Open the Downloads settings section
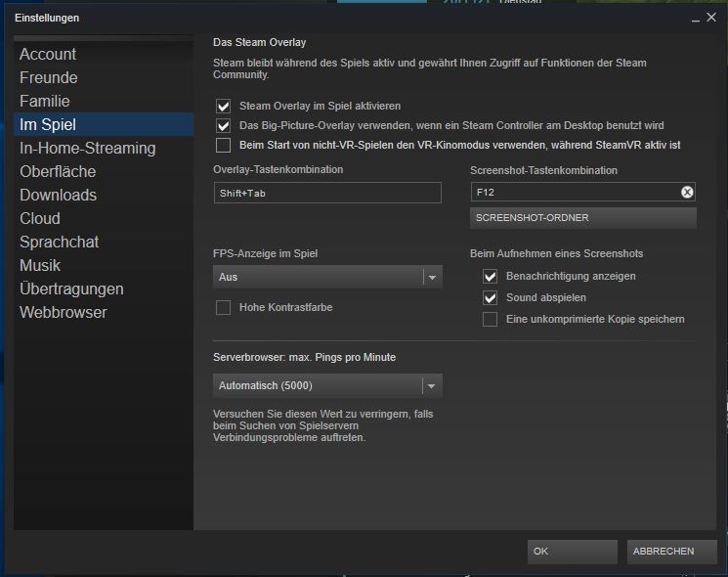The image size is (728, 577). pyautogui.click(x=104, y=195)
